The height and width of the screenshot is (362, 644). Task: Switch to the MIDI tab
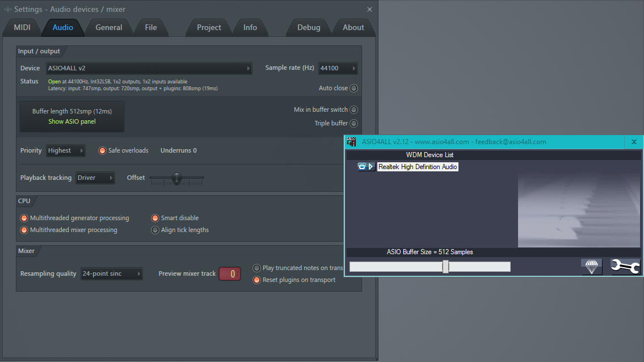coord(22,28)
